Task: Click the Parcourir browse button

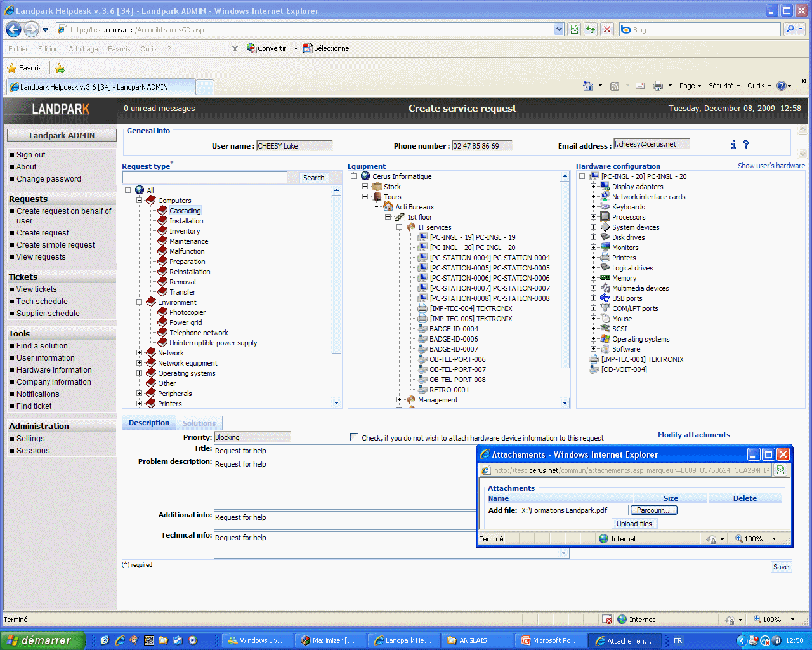Action: [x=653, y=510]
